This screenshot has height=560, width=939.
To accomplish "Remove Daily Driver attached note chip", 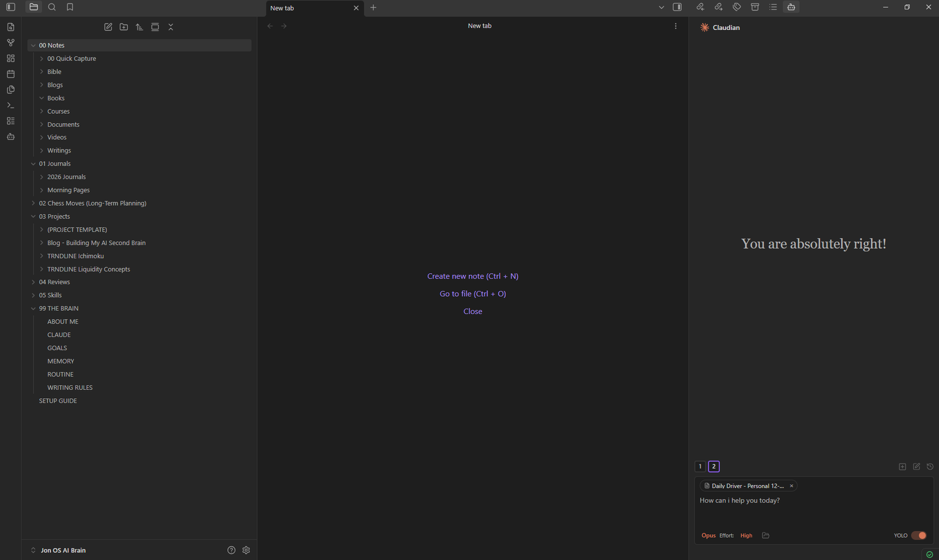I will pyautogui.click(x=791, y=486).
